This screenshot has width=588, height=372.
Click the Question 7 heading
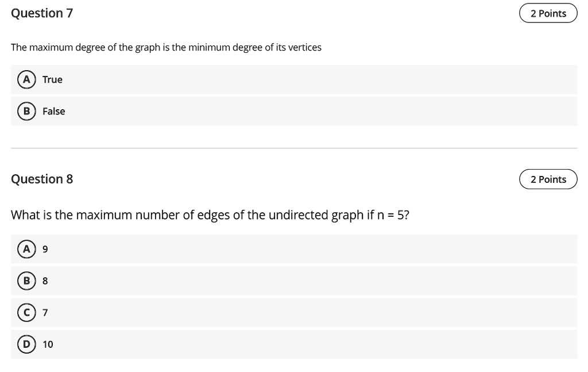(x=42, y=13)
